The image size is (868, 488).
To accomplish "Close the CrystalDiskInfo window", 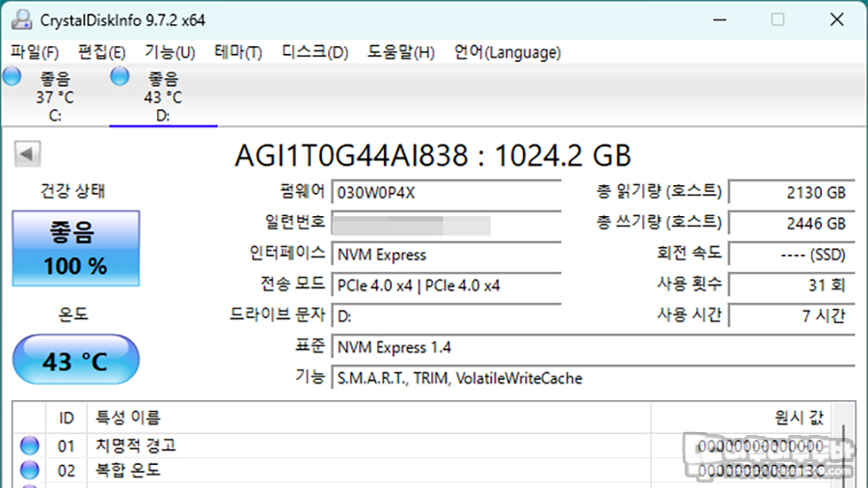I will [837, 20].
